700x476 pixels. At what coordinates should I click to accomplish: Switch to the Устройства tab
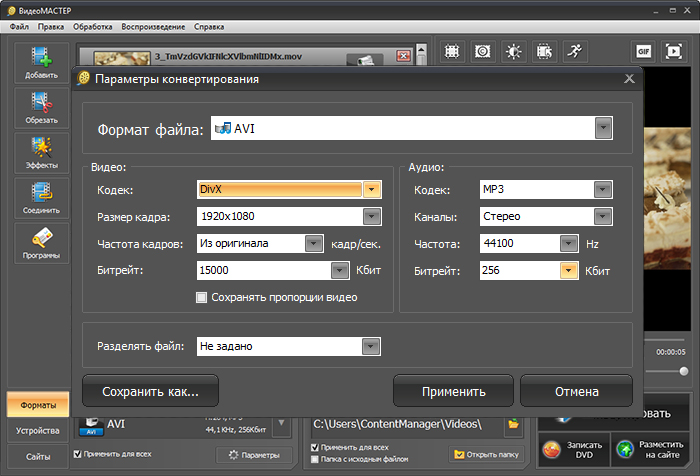pyautogui.click(x=38, y=431)
